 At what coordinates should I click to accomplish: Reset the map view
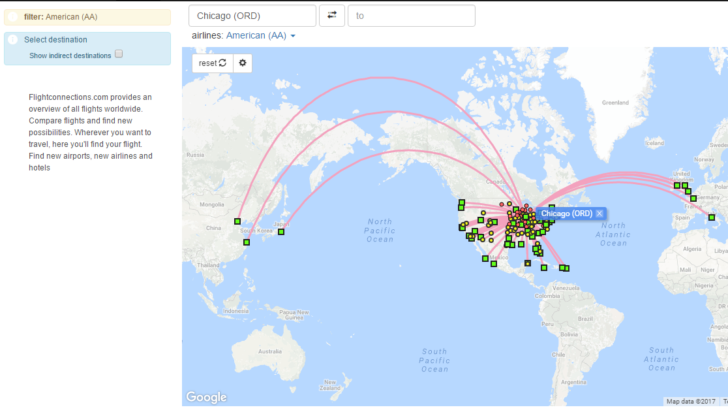(213, 63)
